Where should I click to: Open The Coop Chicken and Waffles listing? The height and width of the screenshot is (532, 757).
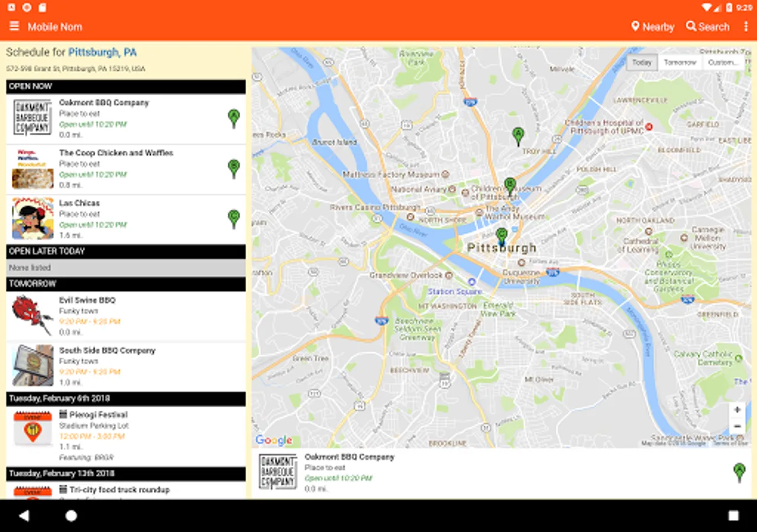coord(126,169)
